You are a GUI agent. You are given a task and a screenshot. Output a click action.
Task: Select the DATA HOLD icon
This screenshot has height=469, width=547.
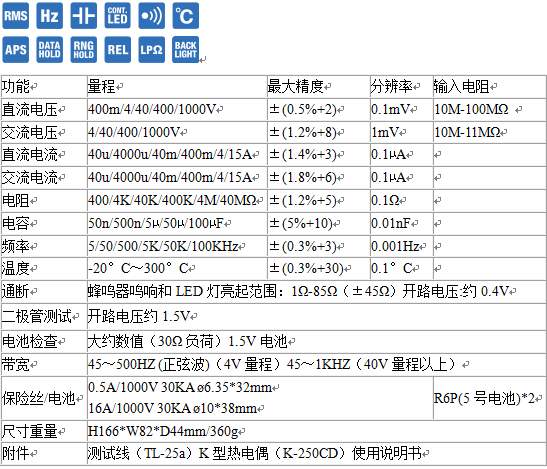pos(50,50)
